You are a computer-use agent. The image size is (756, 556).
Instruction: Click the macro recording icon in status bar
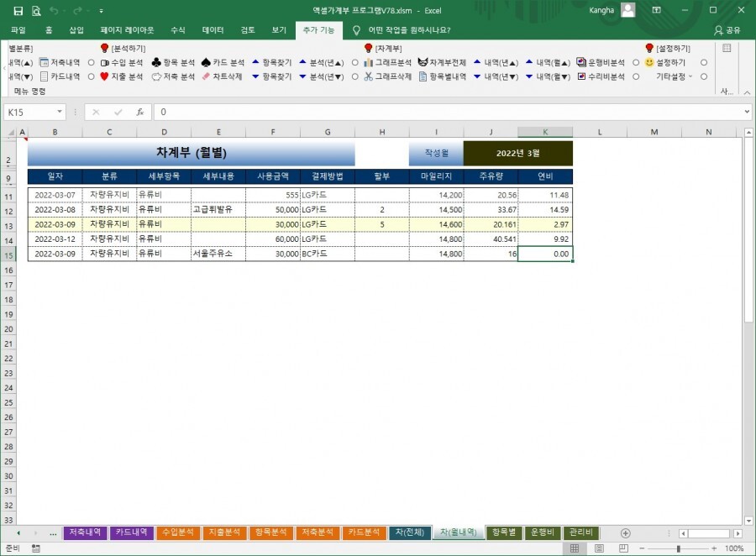(35, 548)
